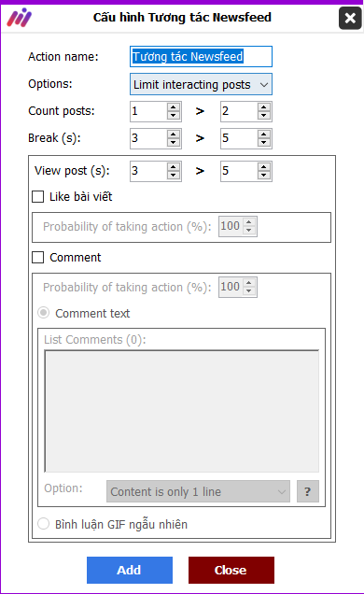Decrease Break maximum seconds with down arrow
The image size is (364, 594).
(264, 143)
